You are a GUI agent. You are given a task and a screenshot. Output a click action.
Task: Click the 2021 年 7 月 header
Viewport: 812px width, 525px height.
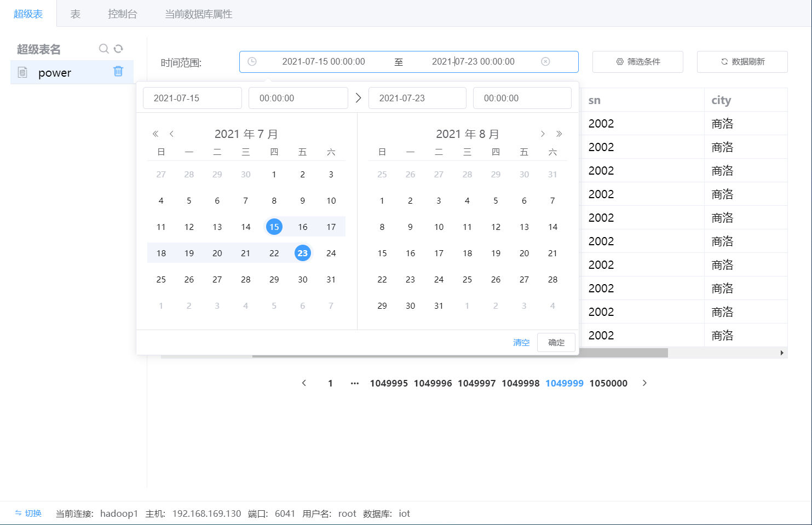click(246, 134)
